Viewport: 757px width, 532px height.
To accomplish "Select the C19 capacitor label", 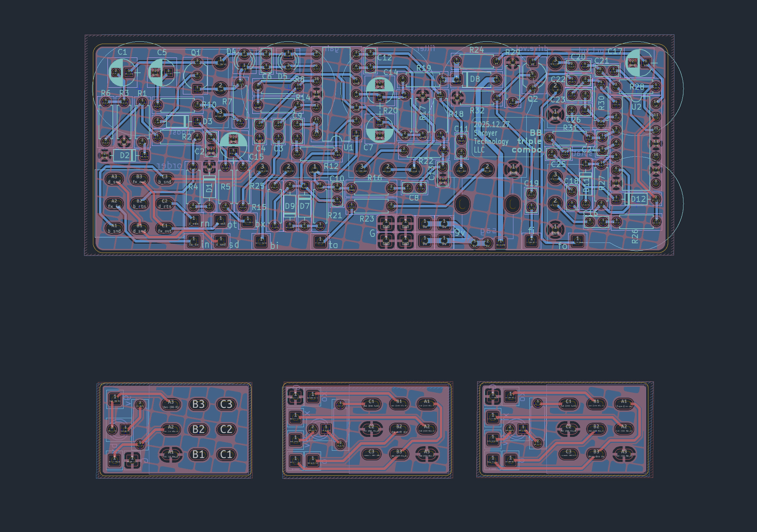I will click(x=531, y=183).
